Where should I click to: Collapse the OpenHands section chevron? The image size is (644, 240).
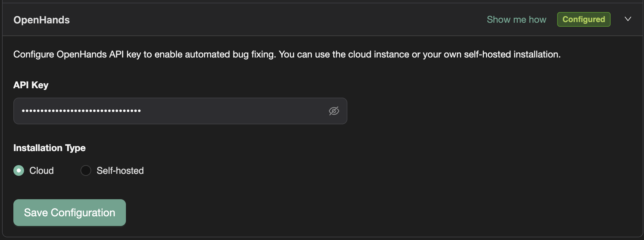pos(628,19)
